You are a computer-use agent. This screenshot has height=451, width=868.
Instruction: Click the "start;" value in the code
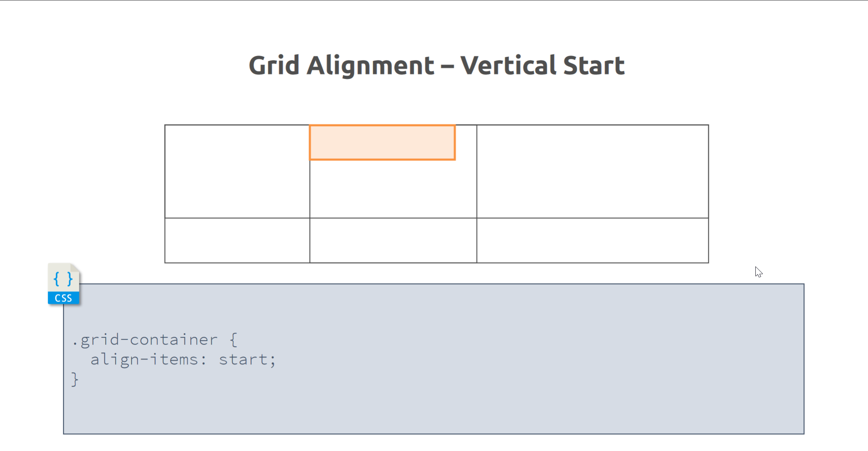coord(247,359)
